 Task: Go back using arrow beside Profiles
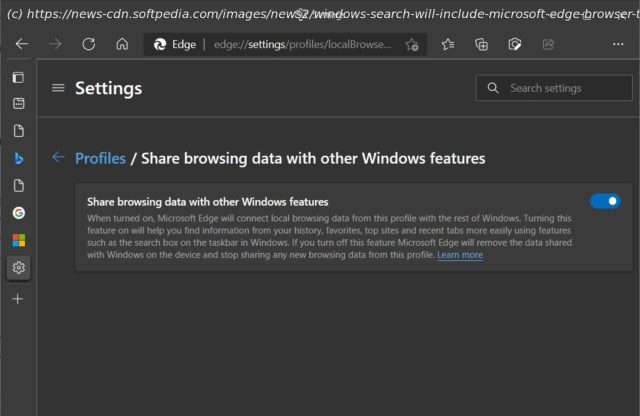[58, 157]
